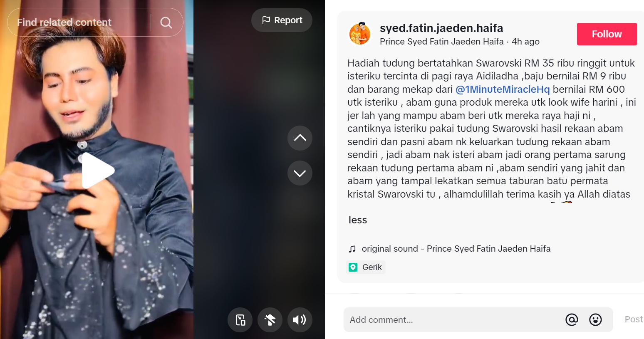This screenshot has height=339, width=644.
Task: Click the Gerik location pin icon
Action: (353, 267)
